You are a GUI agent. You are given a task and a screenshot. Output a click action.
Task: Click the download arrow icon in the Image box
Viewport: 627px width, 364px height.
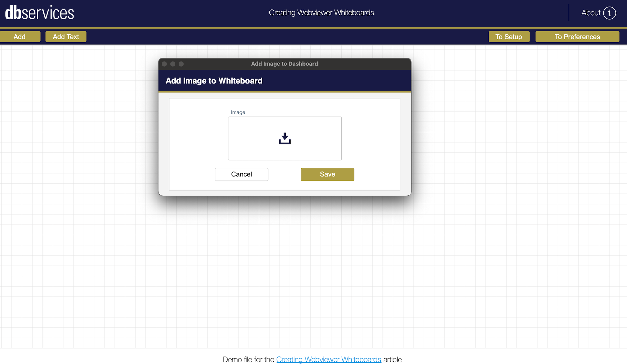(x=285, y=138)
